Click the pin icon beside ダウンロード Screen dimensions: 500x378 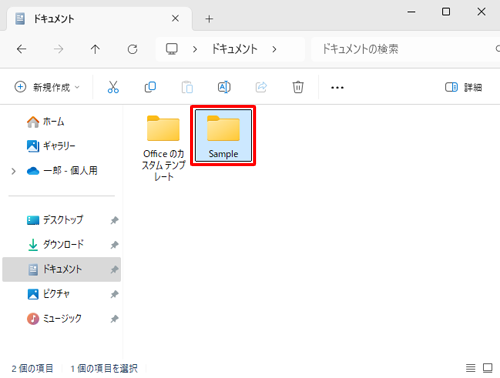click(x=114, y=245)
